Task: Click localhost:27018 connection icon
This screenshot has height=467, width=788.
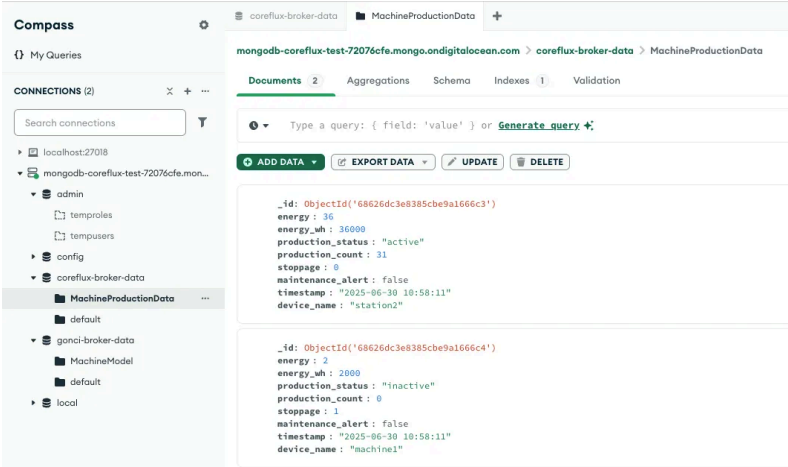Action: tap(33, 152)
